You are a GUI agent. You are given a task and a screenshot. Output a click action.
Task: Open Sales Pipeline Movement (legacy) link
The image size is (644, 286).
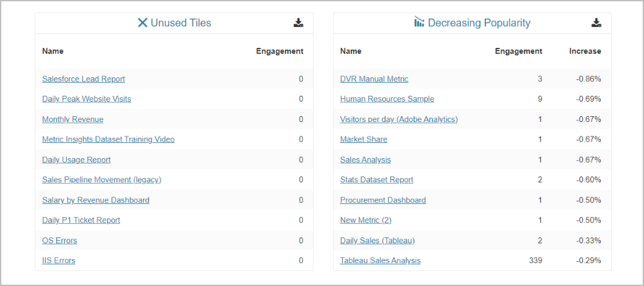102,180
